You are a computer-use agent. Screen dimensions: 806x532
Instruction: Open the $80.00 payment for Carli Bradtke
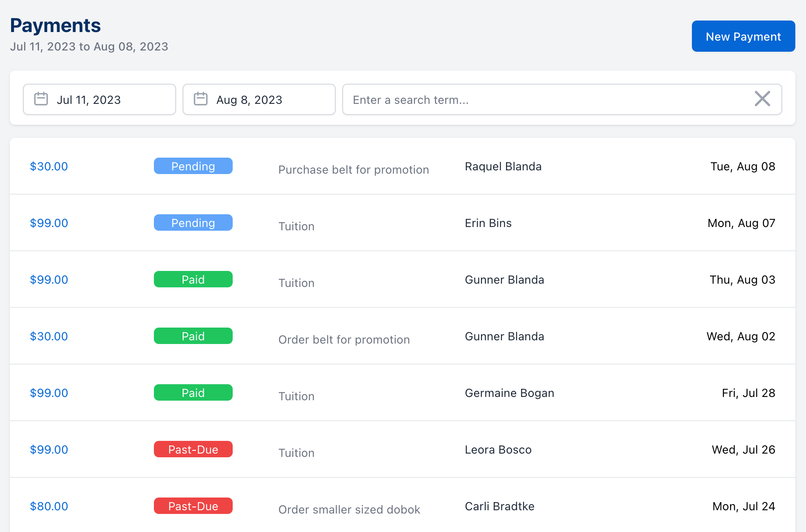click(x=49, y=506)
